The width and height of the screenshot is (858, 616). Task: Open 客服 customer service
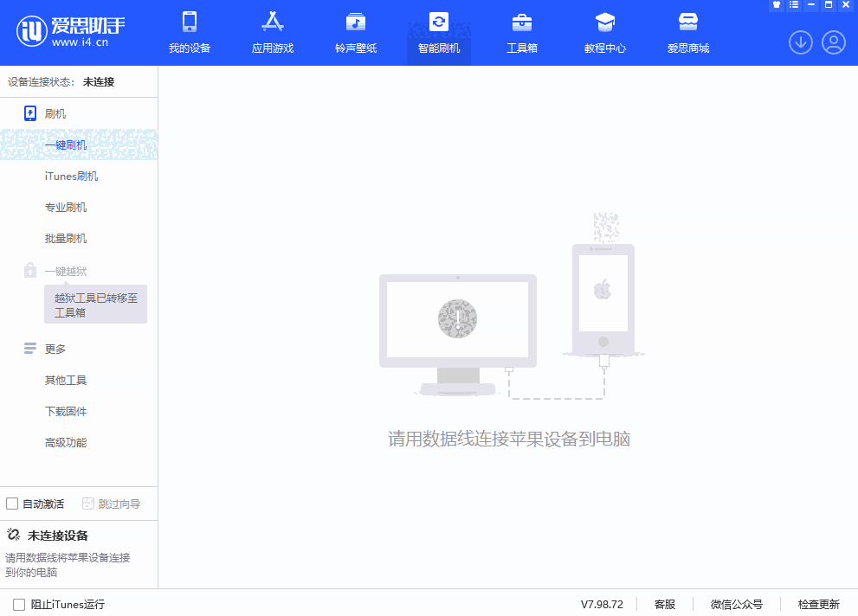[x=665, y=604]
